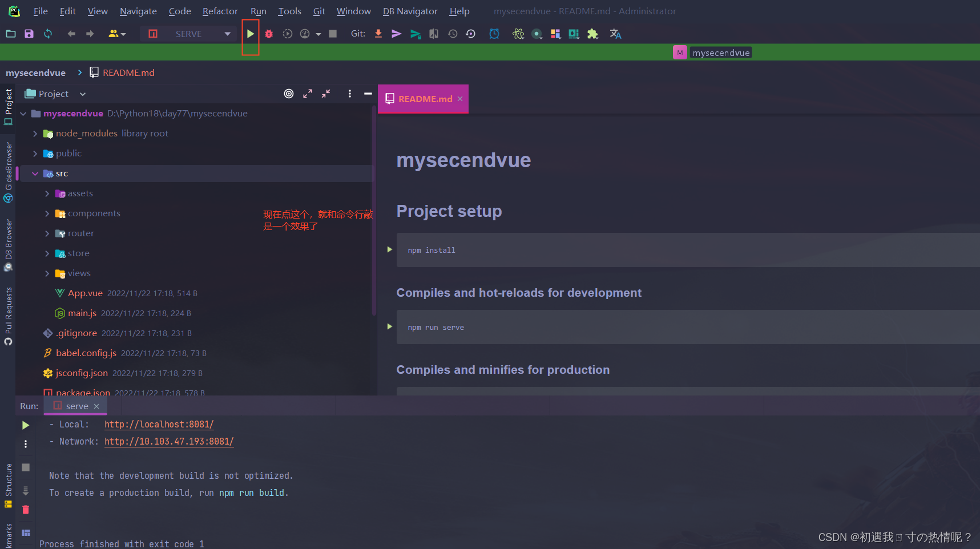
Task: Open the Translate toolbar icon
Action: tap(615, 34)
